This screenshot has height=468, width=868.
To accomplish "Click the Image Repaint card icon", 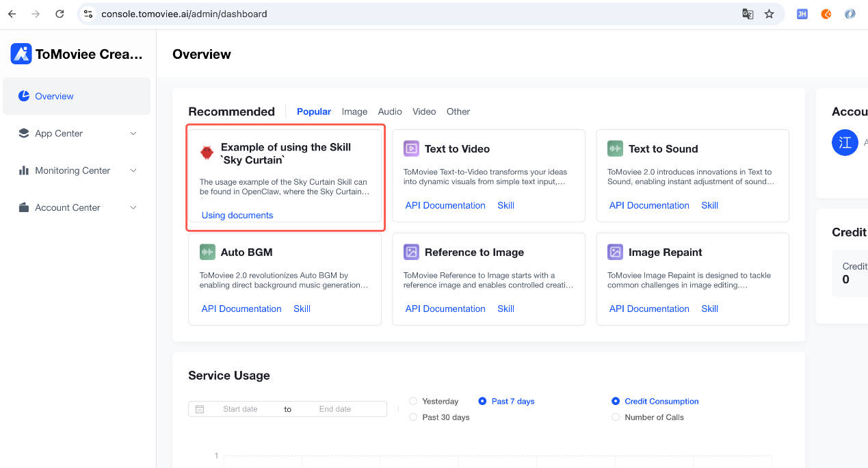I will click(x=615, y=252).
